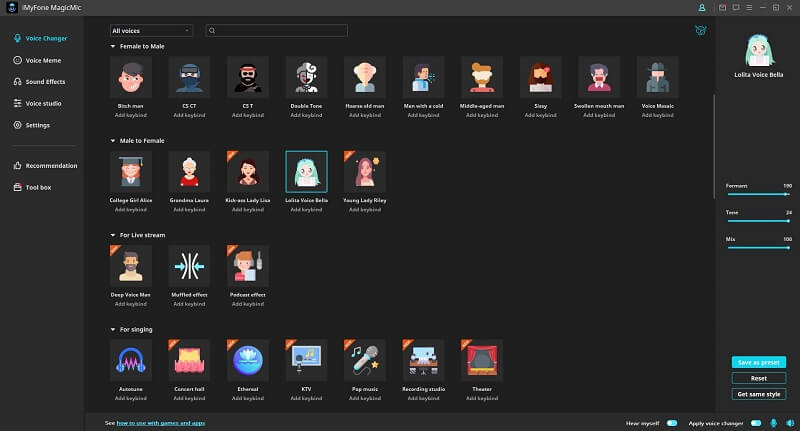Mute the speaker icon in bottom bar
The image size is (800, 431).
(790, 423)
